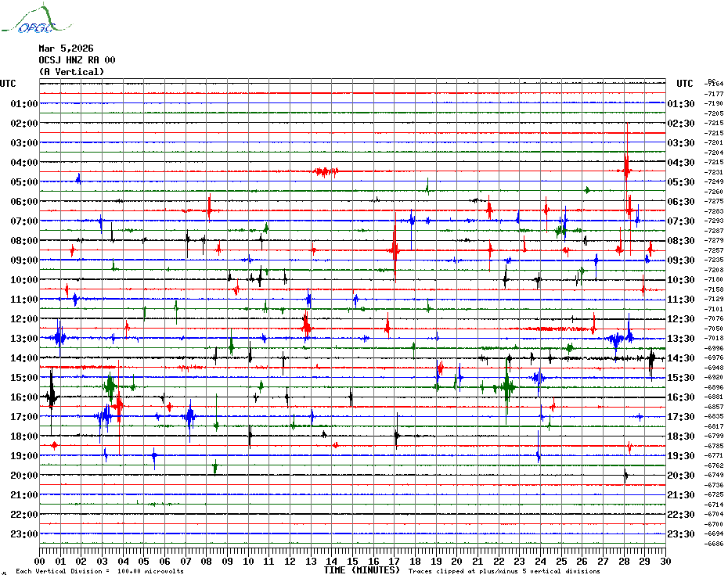Select the 12:00 hour label on left axis
The width and height of the screenshot is (728, 582).
coord(25,319)
